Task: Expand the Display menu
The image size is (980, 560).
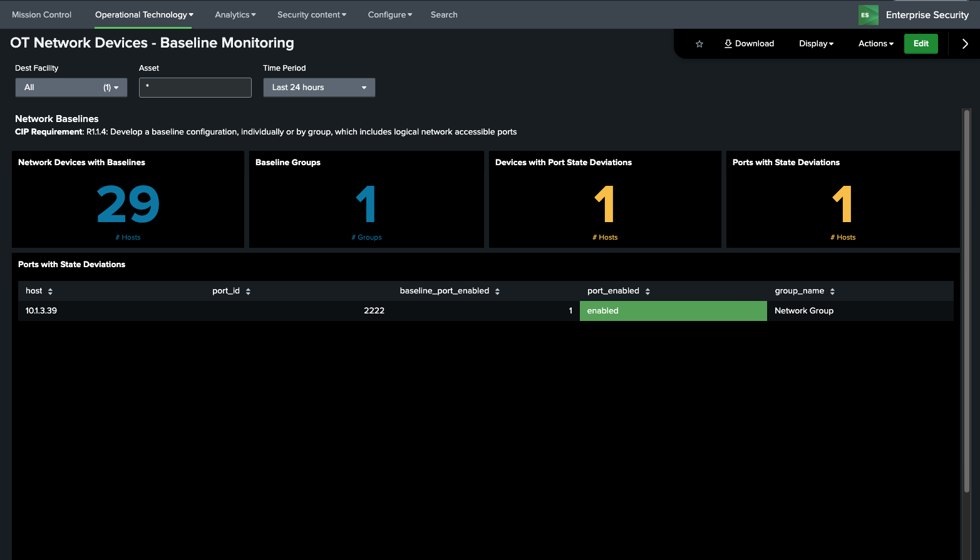Action: (816, 44)
